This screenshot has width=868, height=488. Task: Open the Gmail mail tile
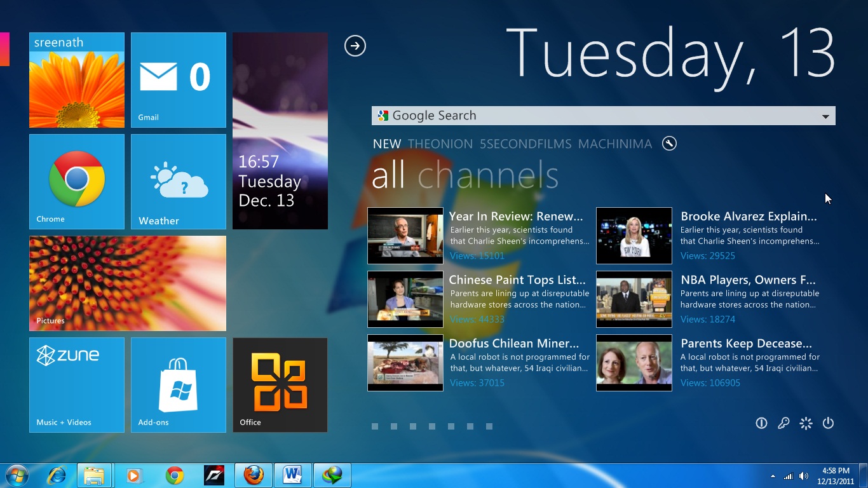point(179,80)
